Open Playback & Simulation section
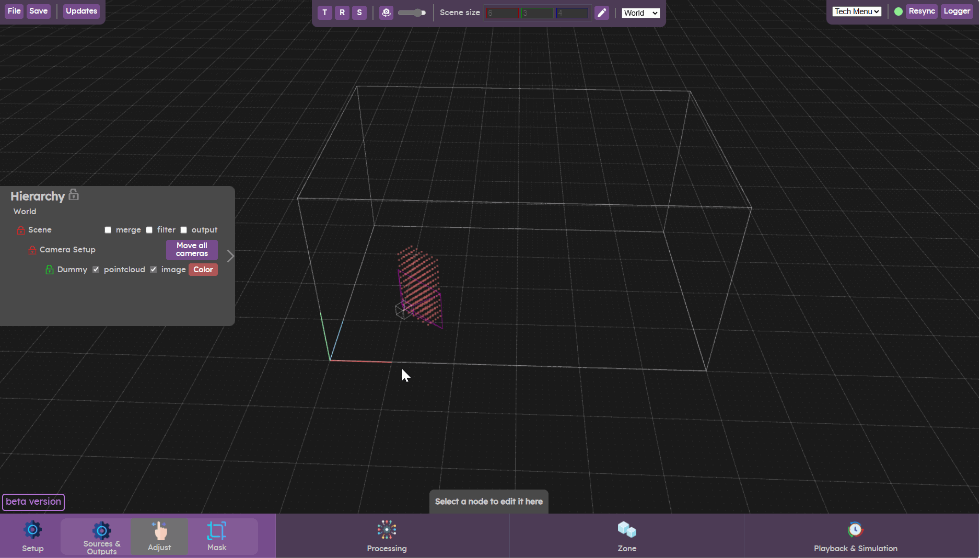 [855, 536]
